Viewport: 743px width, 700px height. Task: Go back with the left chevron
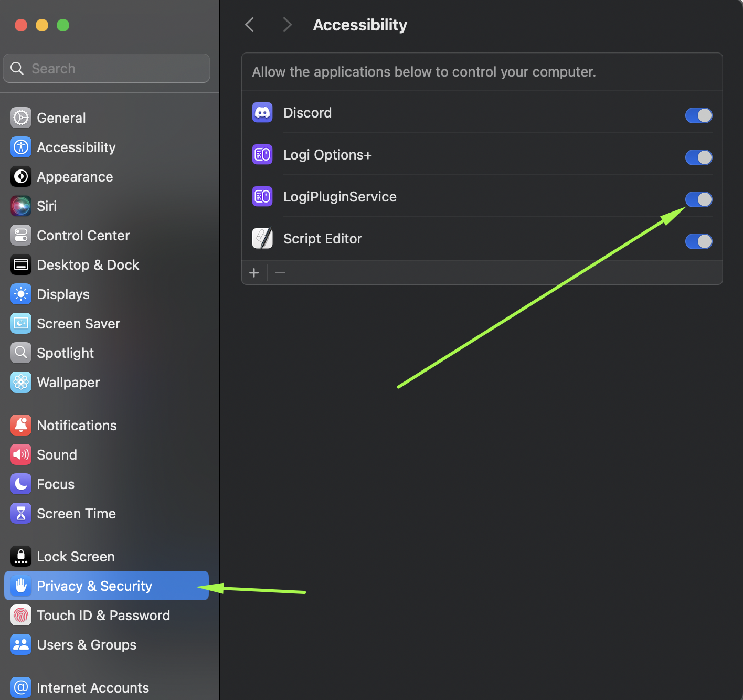click(250, 25)
